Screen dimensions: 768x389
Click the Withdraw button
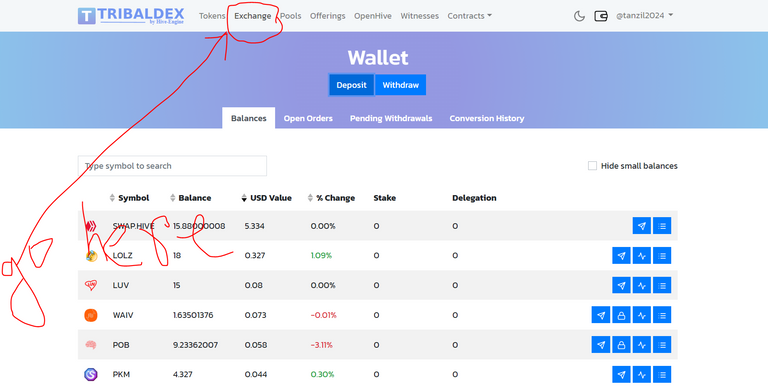400,85
